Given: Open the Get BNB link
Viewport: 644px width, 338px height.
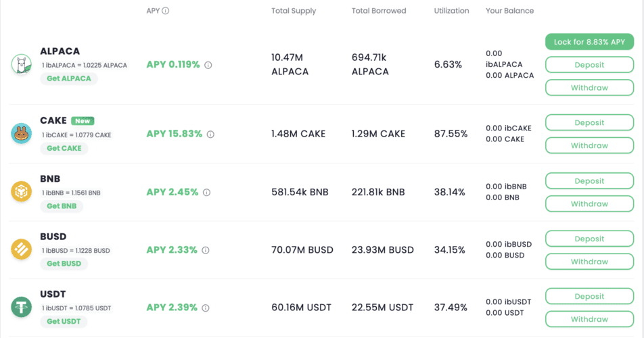Looking at the screenshot, I should [x=62, y=206].
